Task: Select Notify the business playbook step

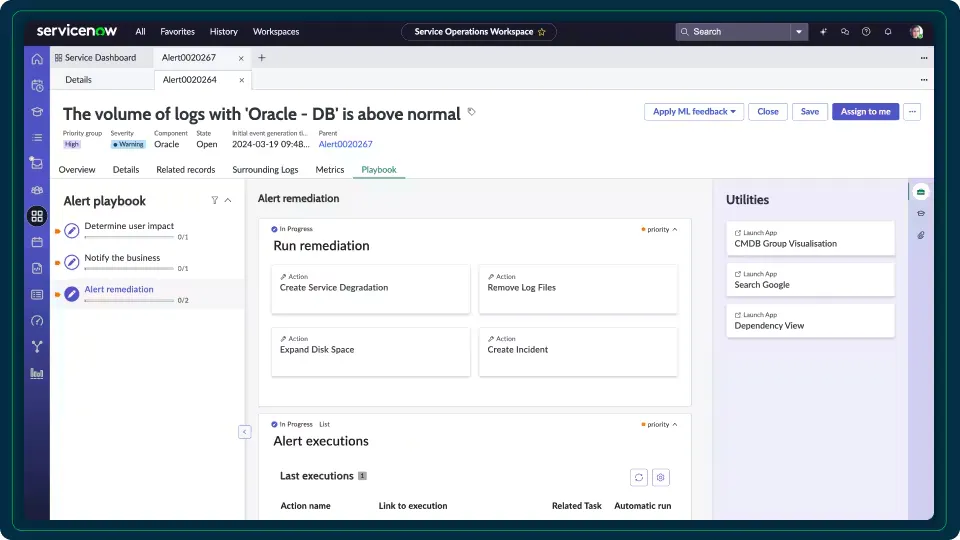Action: (x=147, y=262)
